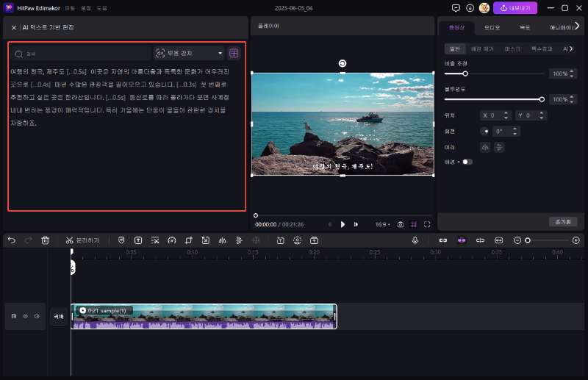The height and width of the screenshot is (380, 588).
Task: Click the subtitle T box icon
Action: point(281,240)
